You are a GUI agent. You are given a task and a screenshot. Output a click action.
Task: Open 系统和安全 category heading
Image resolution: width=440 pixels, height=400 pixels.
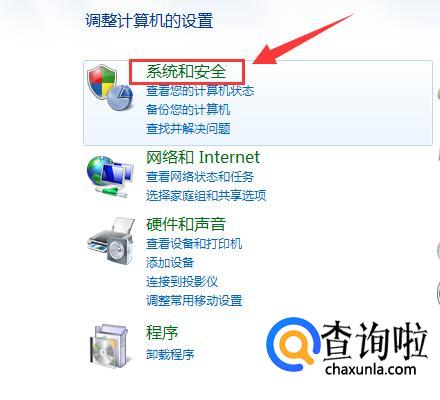[186, 71]
